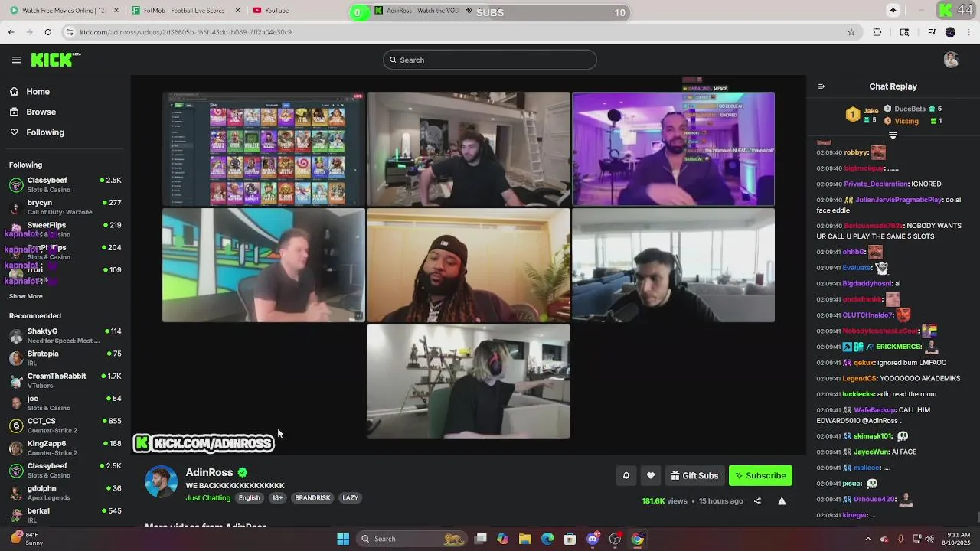The height and width of the screenshot is (551, 980).
Task: Open Task View from taskbar
Action: [480, 539]
